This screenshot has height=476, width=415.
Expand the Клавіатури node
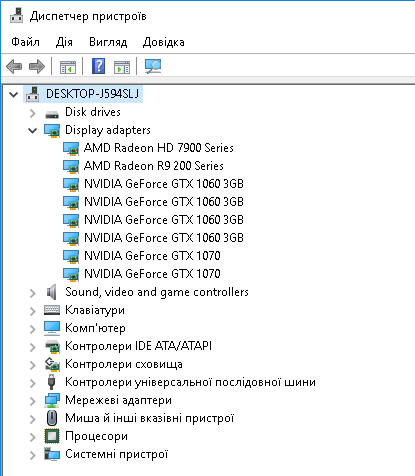33,311
